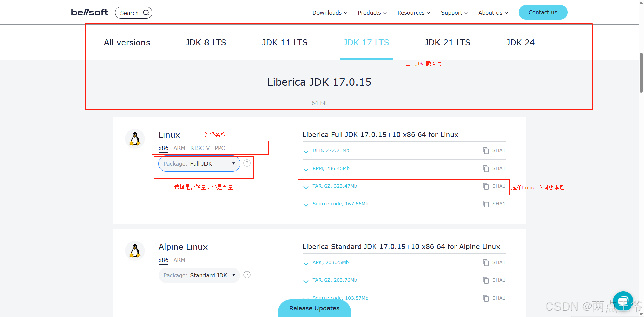The height and width of the screenshot is (317, 644).
Task: Expand the Downloads menu
Action: coord(330,13)
